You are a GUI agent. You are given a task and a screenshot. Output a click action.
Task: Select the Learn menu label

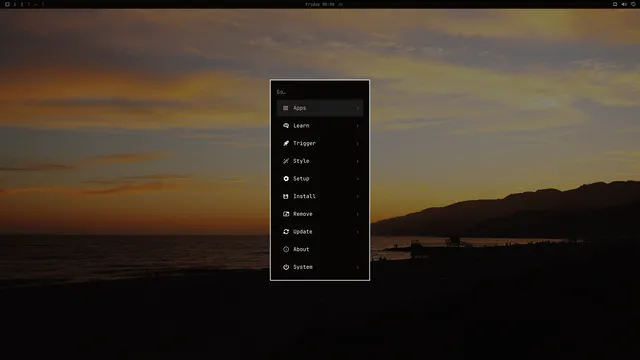click(x=301, y=126)
